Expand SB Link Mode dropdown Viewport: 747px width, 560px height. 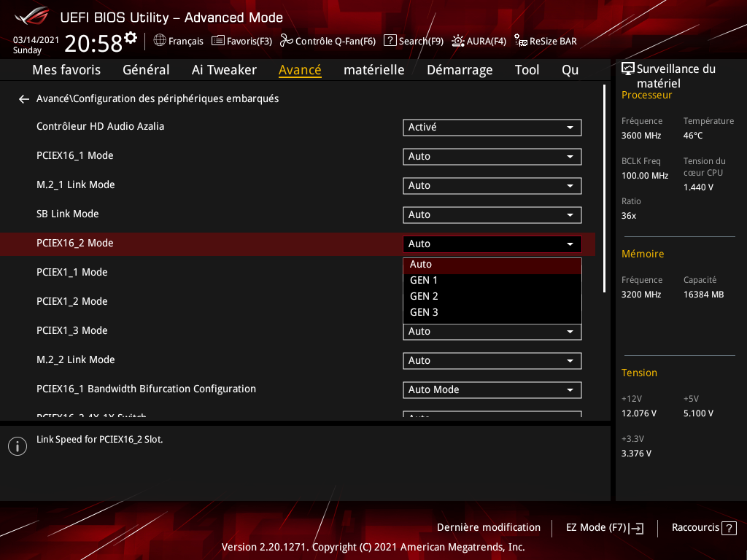pos(492,215)
